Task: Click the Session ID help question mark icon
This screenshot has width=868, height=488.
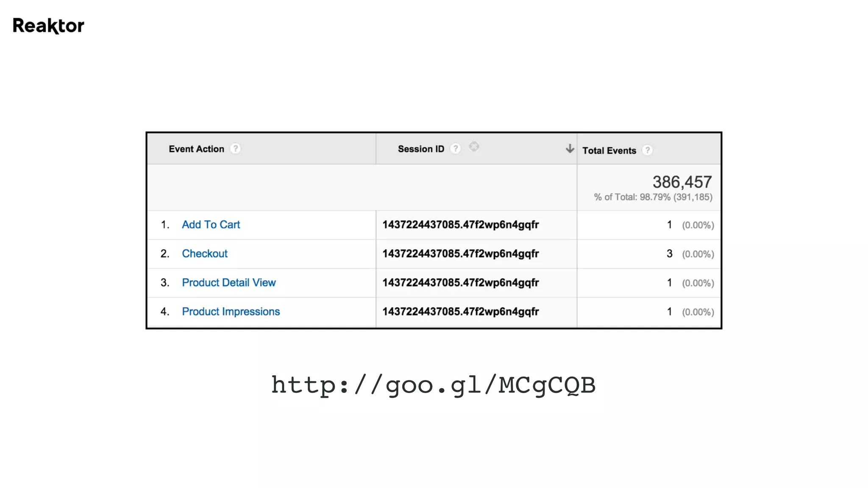Action: coord(455,149)
